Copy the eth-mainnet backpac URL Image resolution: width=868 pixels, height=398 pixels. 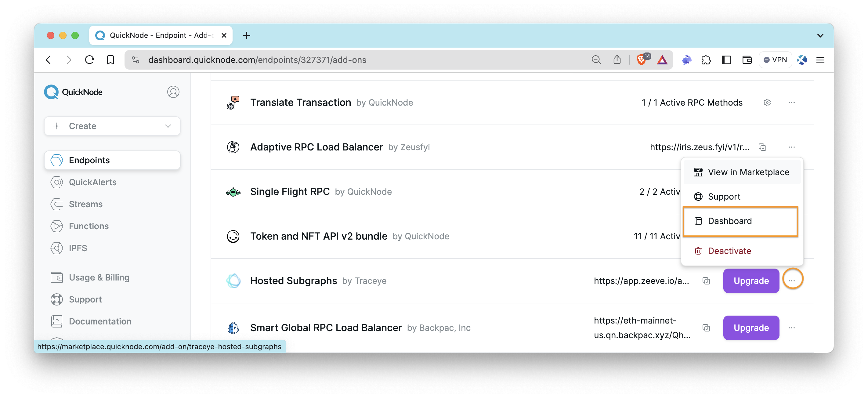click(x=706, y=327)
